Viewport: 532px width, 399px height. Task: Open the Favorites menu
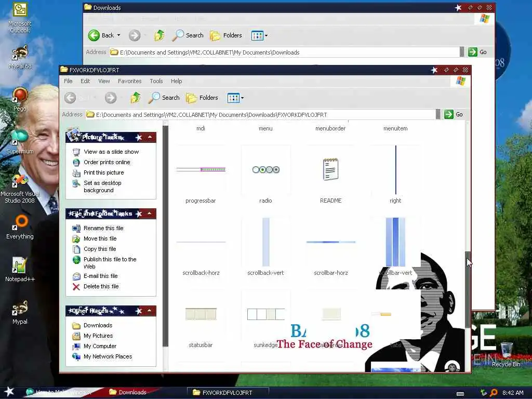coord(129,81)
